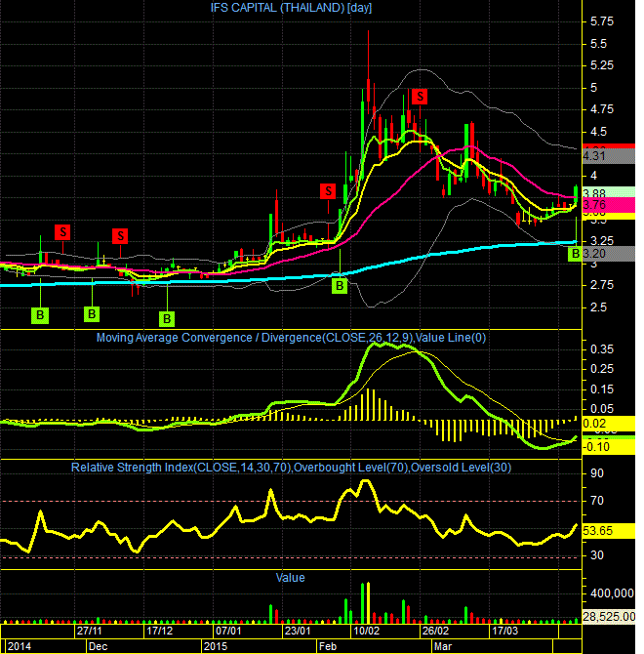The width and height of the screenshot is (644, 654).
Task: Click the 30 oversold axis label
Action: click(x=597, y=555)
